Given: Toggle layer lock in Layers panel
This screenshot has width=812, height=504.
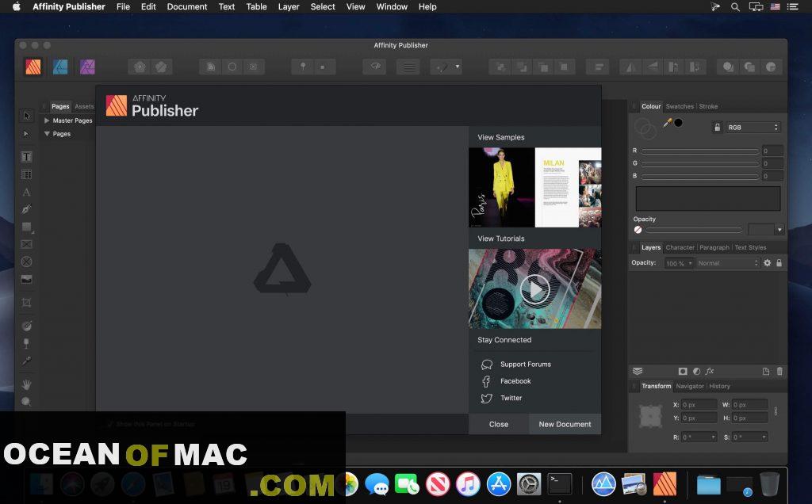Looking at the screenshot, I should pyautogui.click(x=779, y=263).
